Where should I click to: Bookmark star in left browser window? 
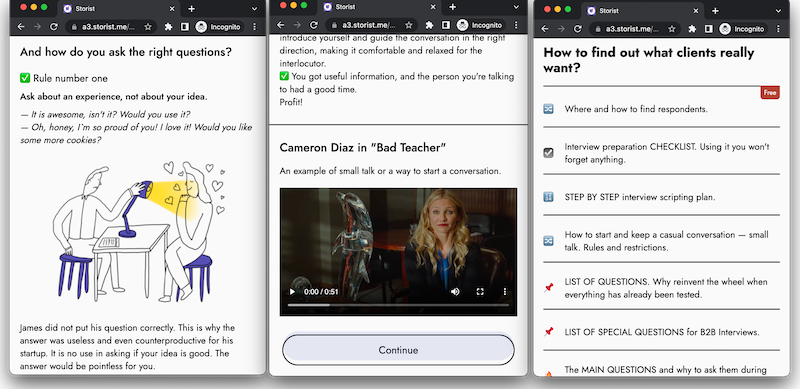(x=148, y=27)
